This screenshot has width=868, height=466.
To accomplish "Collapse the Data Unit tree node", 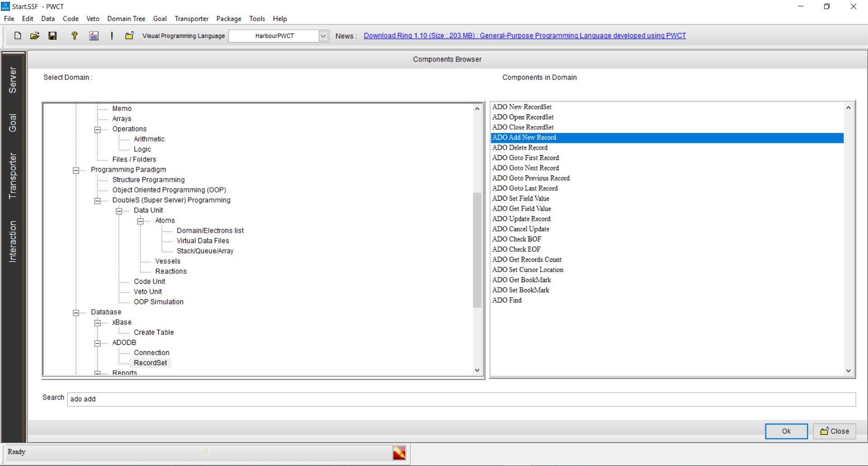I will coord(119,211).
